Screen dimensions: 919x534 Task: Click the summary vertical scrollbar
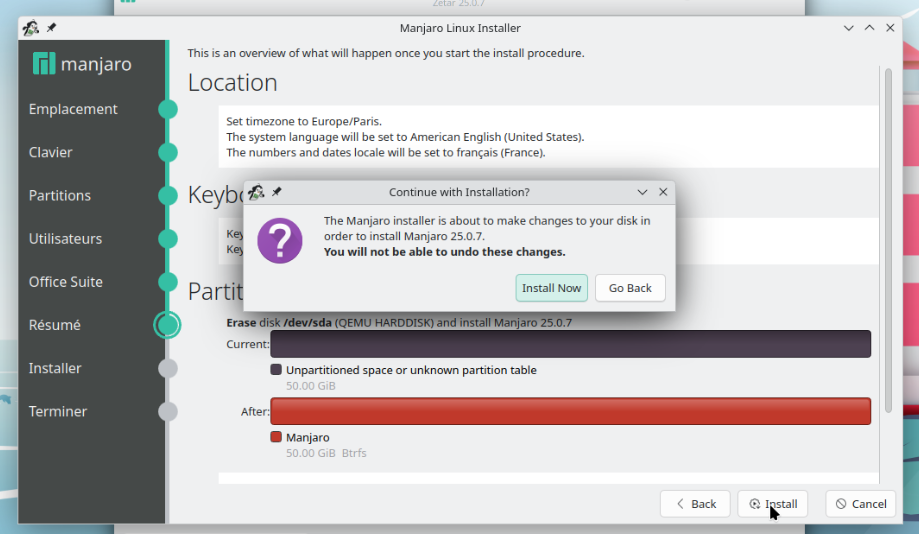pos(888,240)
